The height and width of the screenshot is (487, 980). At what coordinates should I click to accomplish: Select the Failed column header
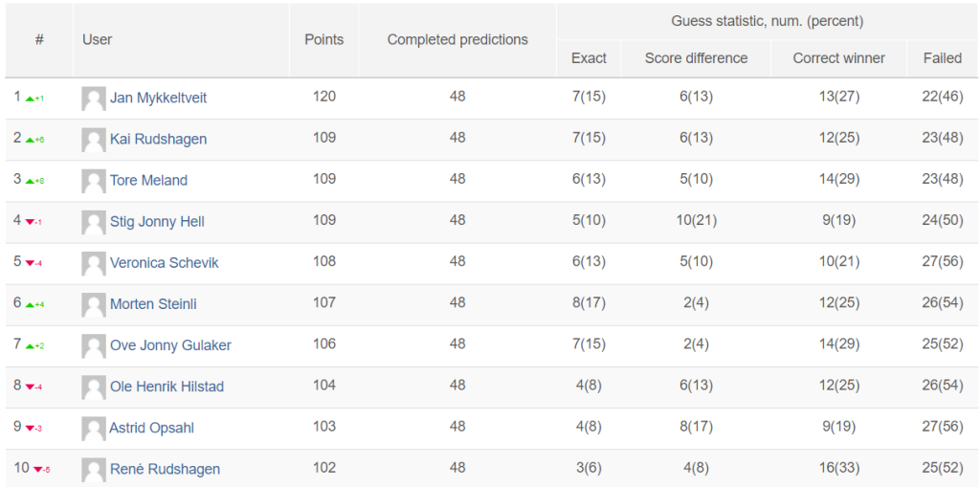[x=943, y=58]
